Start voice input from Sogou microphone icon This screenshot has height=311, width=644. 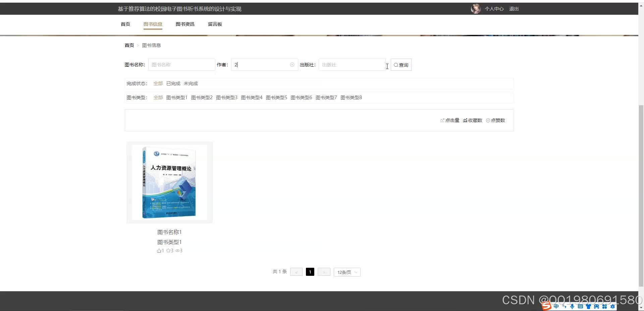572,306
